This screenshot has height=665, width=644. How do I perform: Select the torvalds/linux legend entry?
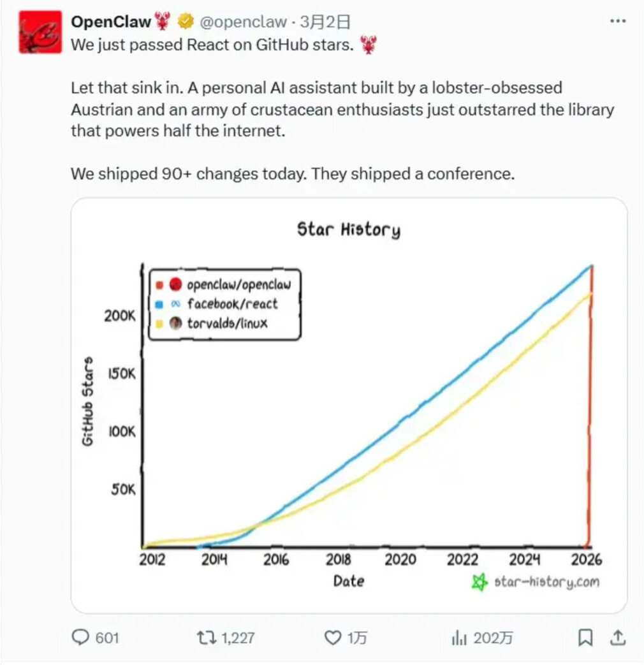click(x=212, y=324)
